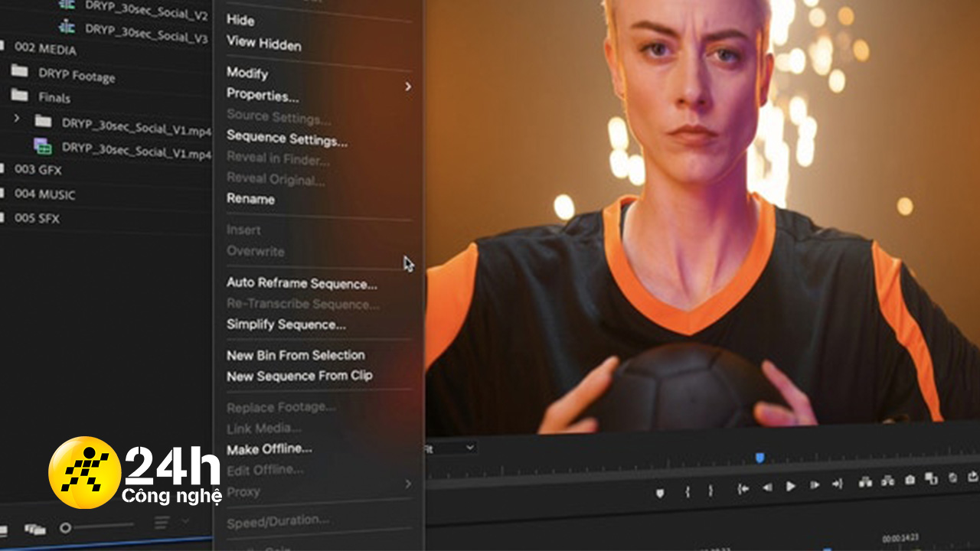Screen dimensions: 980x551
Task: Click the Quick Export share icon
Action: coord(973,476)
